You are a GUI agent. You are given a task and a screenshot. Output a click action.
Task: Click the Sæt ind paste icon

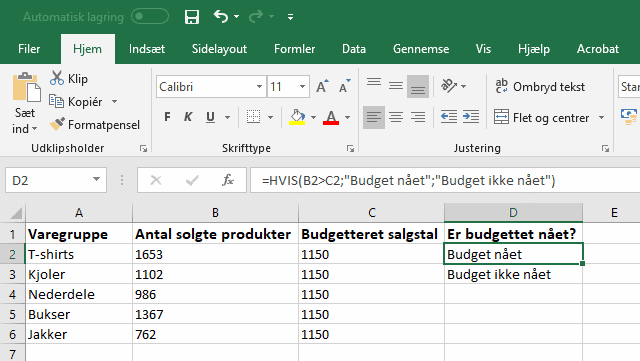click(26, 87)
